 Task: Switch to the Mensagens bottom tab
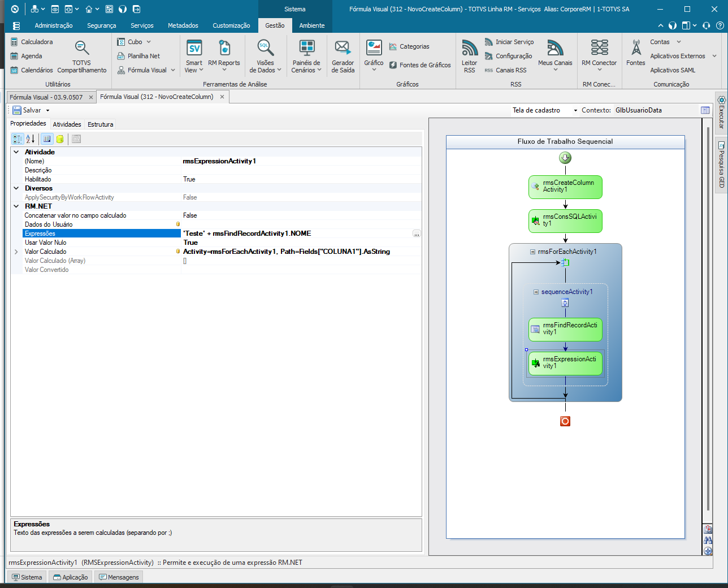click(x=119, y=577)
